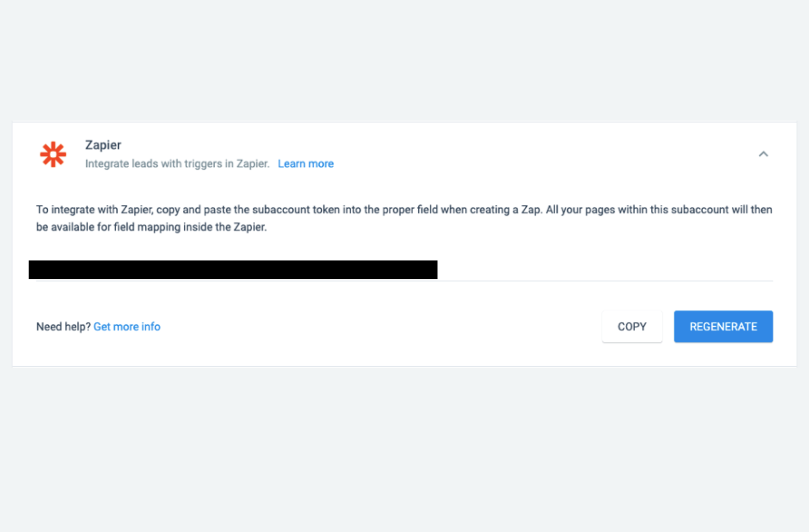The height and width of the screenshot is (532, 809).
Task: Click the 'Need help?' text
Action: (63, 327)
